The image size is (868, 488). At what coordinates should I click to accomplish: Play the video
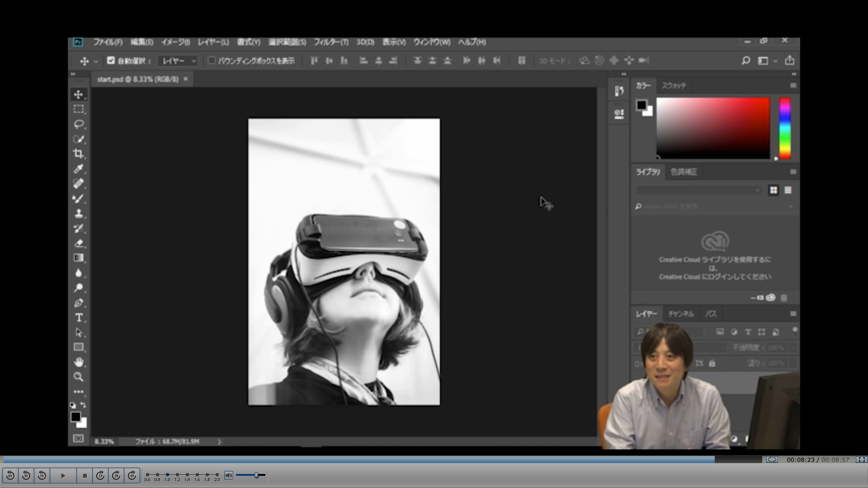(63, 475)
